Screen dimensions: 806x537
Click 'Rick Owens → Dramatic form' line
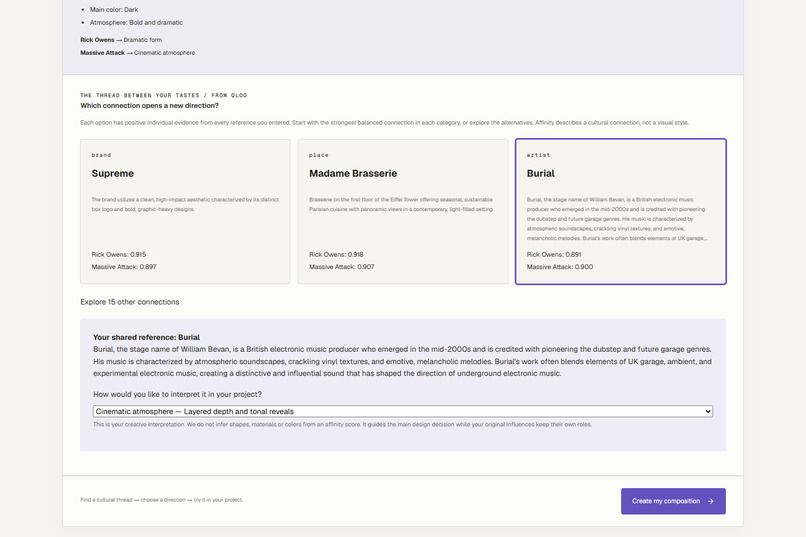click(121, 40)
